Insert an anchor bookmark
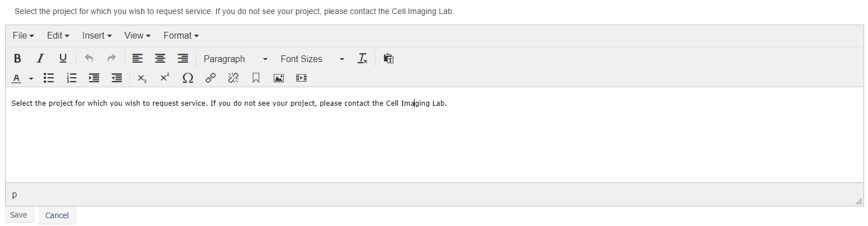The height and width of the screenshot is (226, 868). pyautogui.click(x=256, y=78)
